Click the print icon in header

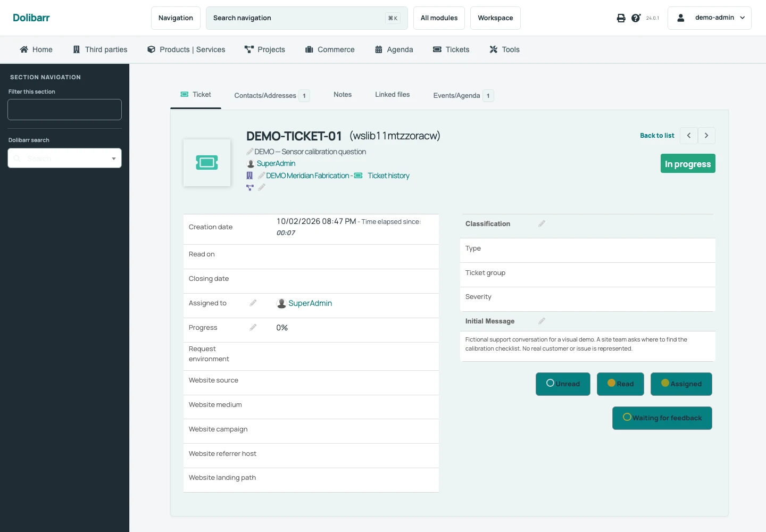[x=621, y=18]
